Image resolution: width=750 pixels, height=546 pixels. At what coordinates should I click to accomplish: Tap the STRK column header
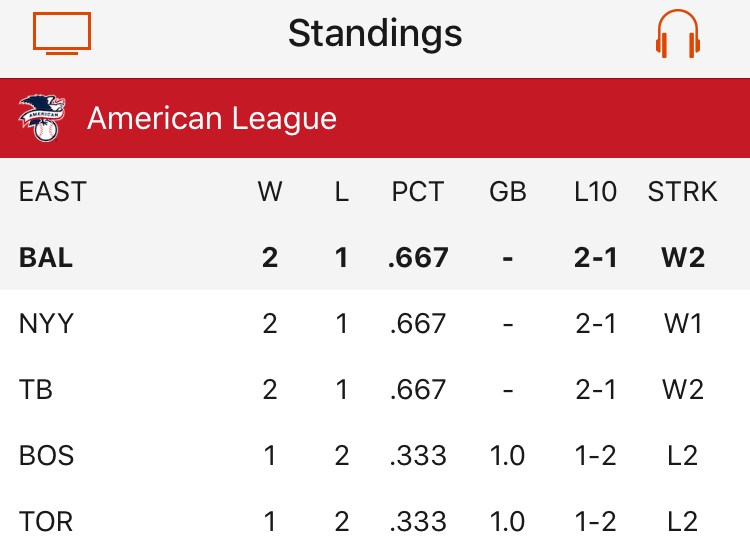point(683,191)
